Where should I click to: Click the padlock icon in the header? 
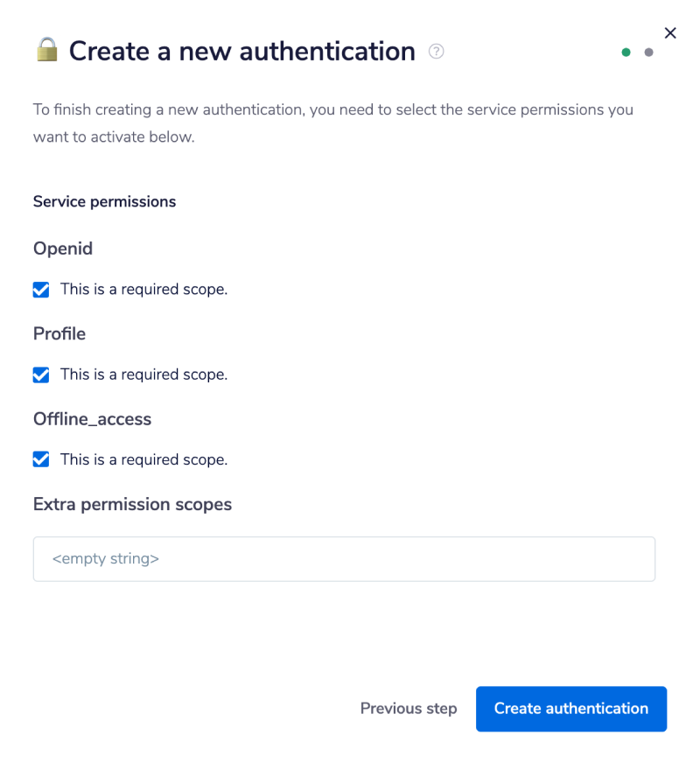(x=48, y=51)
